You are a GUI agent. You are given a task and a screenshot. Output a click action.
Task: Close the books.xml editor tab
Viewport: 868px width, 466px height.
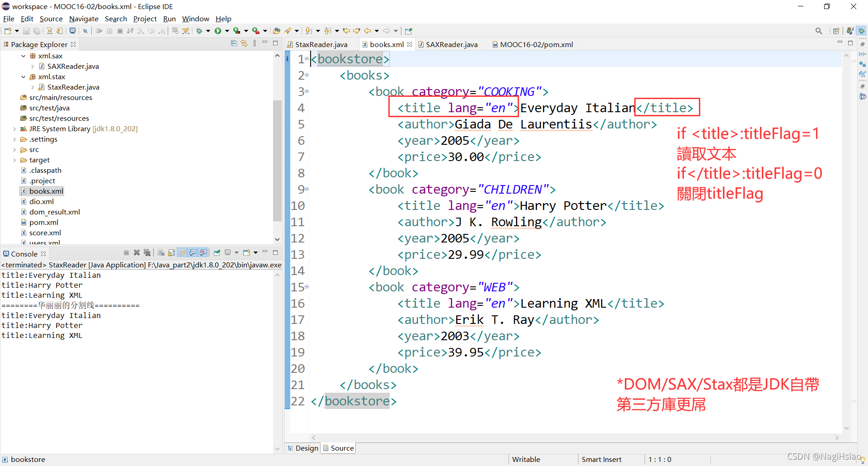tap(410, 44)
